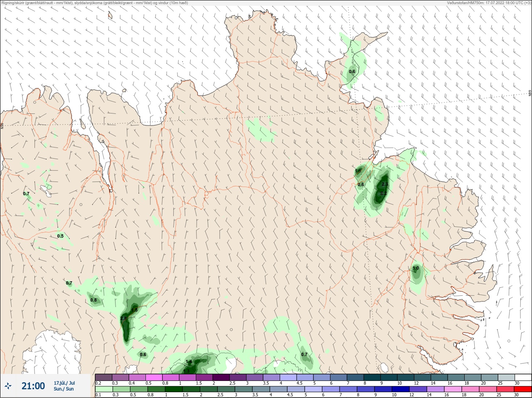Click the 1.3 precipitation value near bottom edge
The image size is (532, 398).
[x=186, y=371]
